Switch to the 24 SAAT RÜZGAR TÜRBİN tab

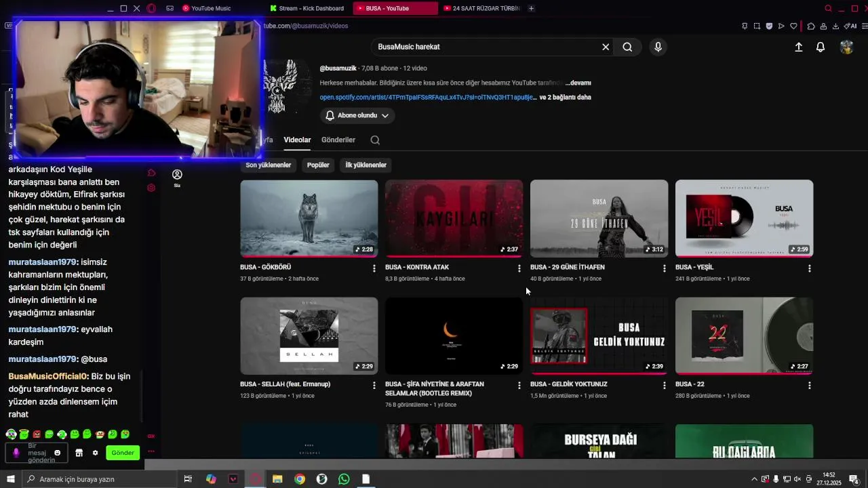[x=483, y=8]
